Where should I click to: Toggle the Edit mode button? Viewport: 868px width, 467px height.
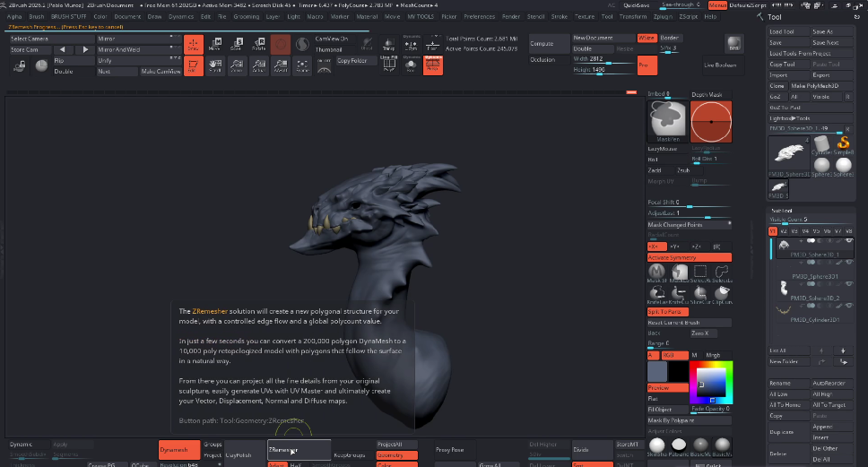[x=193, y=65]
